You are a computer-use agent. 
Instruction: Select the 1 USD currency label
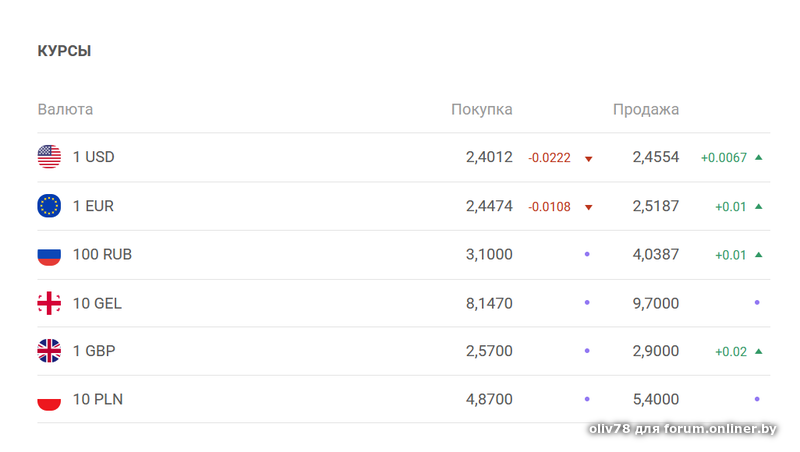pyautogui.click(x=94, y=157)
